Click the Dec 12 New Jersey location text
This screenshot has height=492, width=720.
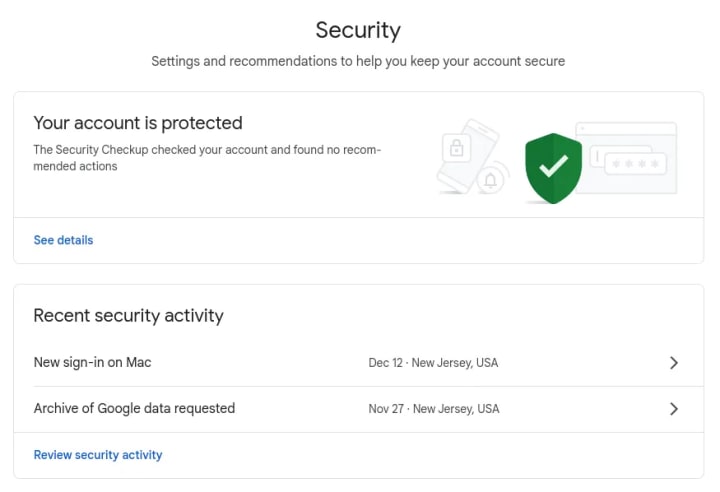pyautogui.click(x=433, y=363)
